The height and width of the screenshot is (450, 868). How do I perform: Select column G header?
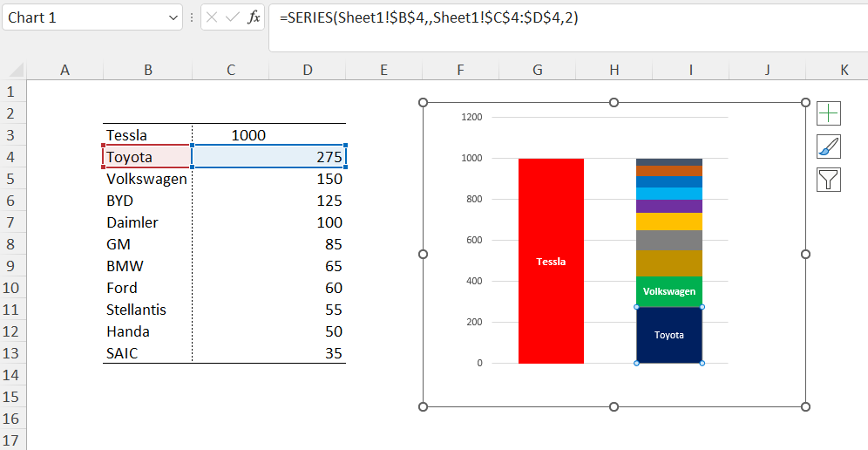[537, 70]
